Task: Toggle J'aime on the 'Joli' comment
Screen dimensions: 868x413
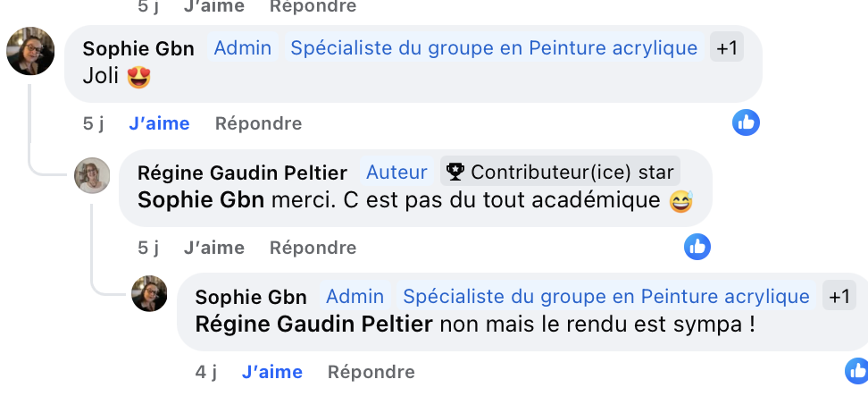Action: (x=160, y=123)
